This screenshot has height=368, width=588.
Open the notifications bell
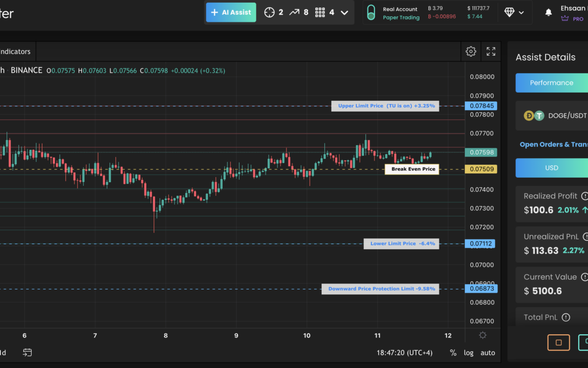click(548, 13)
